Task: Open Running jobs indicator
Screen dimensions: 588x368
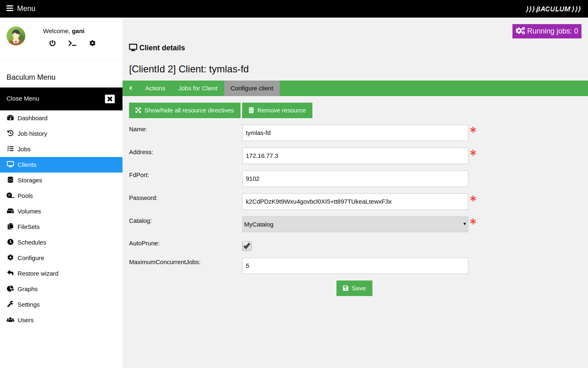Action: coord(547,31)
